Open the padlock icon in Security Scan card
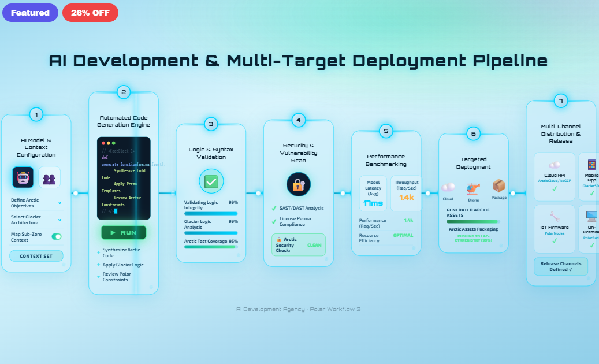 pos(298,184)
